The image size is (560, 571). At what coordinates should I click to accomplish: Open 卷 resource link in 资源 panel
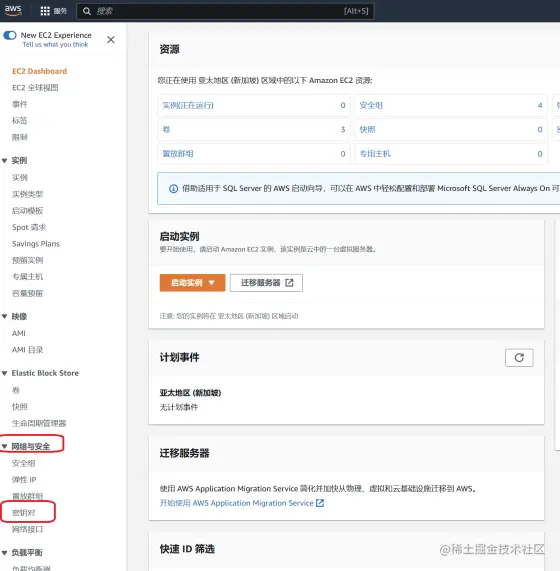pyautogui.click(x=166, y=129)
